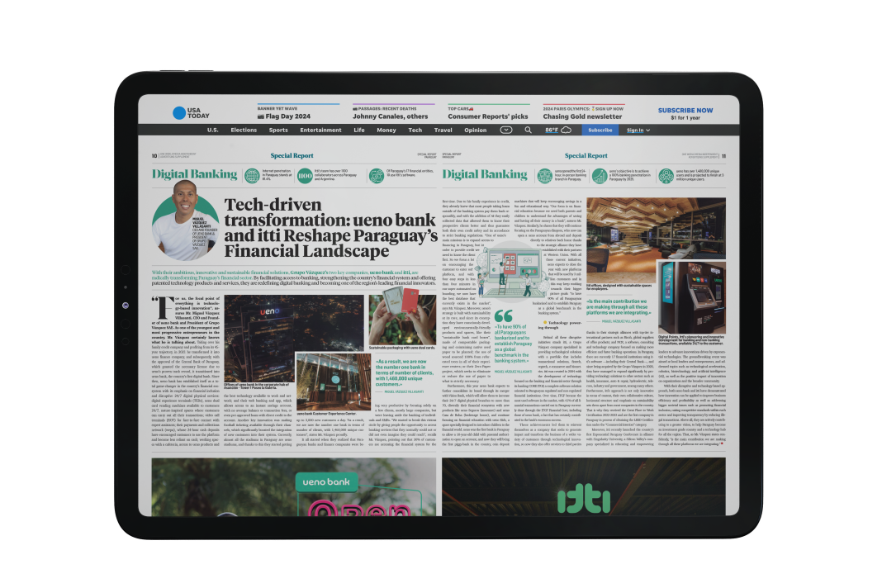
Task: Select the Money menu item
Action: click(x=386, y=130)
